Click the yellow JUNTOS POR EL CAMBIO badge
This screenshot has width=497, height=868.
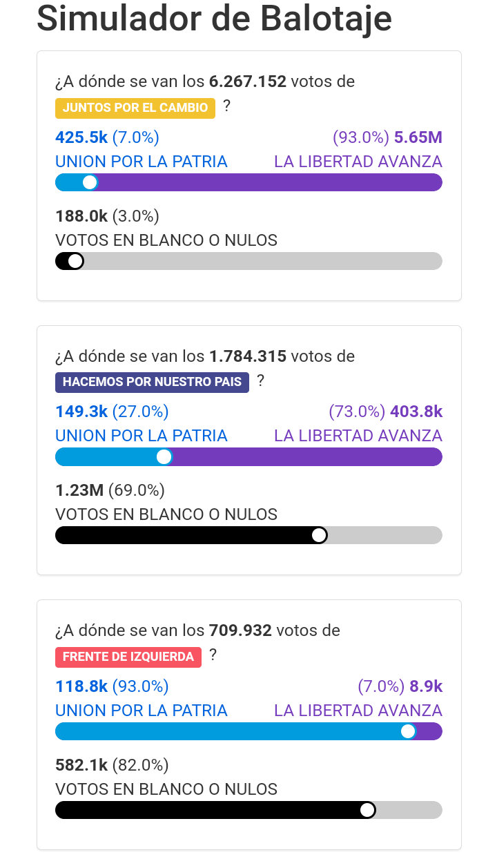[135, 108]
